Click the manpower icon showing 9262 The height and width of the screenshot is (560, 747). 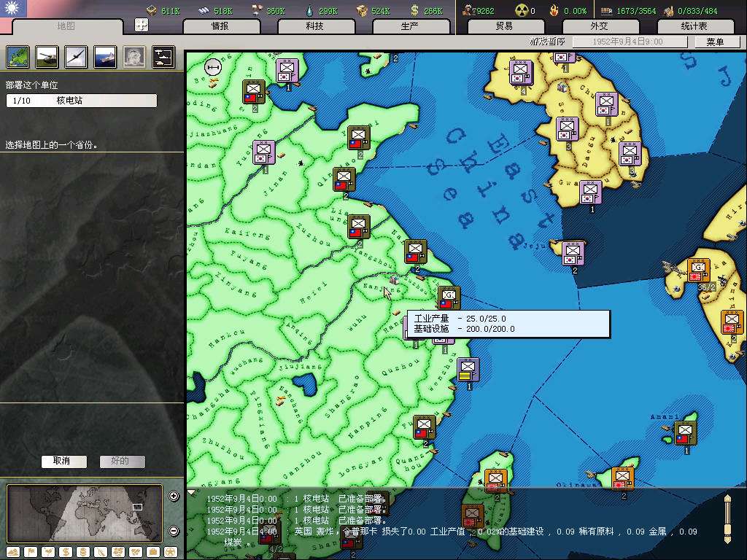pos(469,10)
